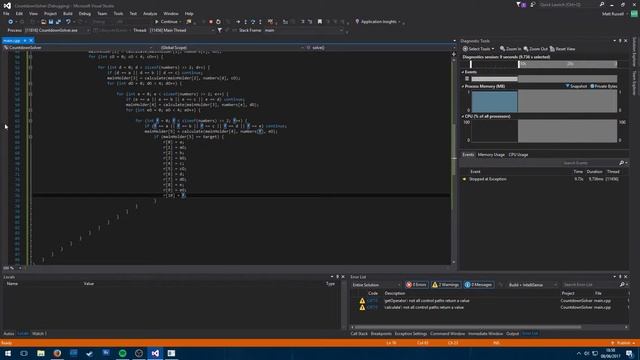The image size is (640, 360).
Task: Collapse the Process Memory graph section
Action: [463, 86]
